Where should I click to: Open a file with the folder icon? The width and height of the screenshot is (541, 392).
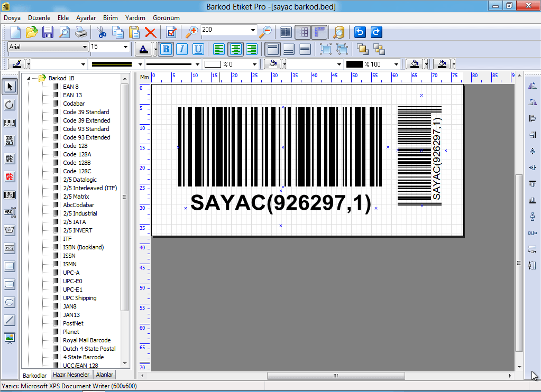tap(32, 32)
